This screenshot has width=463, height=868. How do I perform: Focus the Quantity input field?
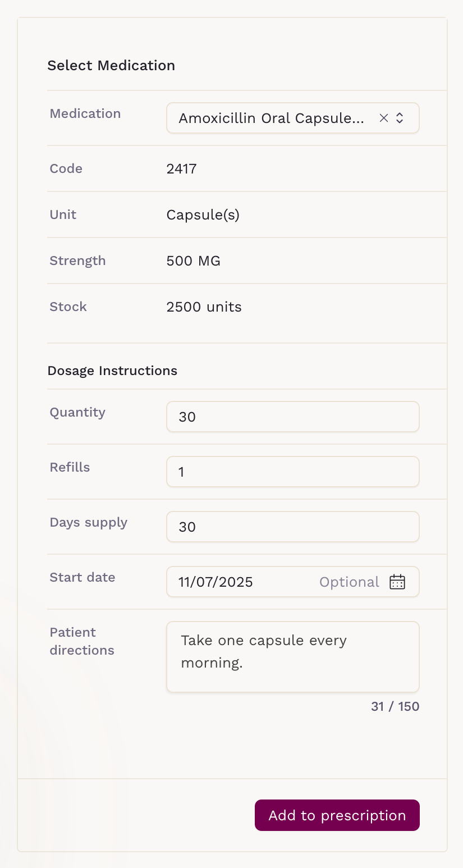[292, 417]
